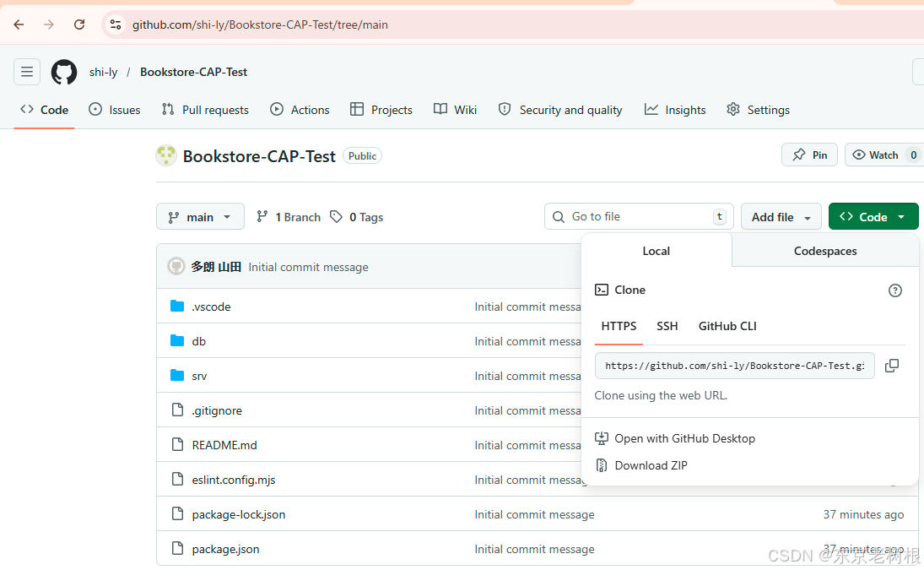Click the folder icon for db
The image size is (924, 570).
177,340
